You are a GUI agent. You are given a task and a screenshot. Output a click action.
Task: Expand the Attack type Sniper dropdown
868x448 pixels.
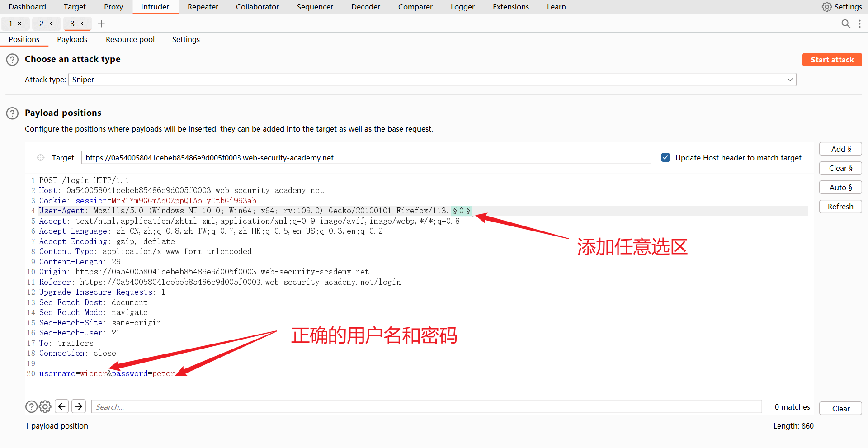coord(790,80)
